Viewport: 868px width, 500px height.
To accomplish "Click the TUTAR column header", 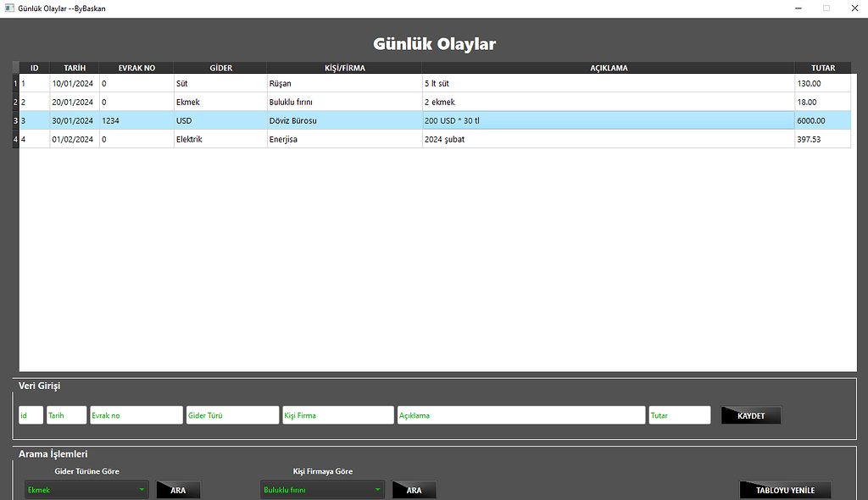I will point(822,68).
